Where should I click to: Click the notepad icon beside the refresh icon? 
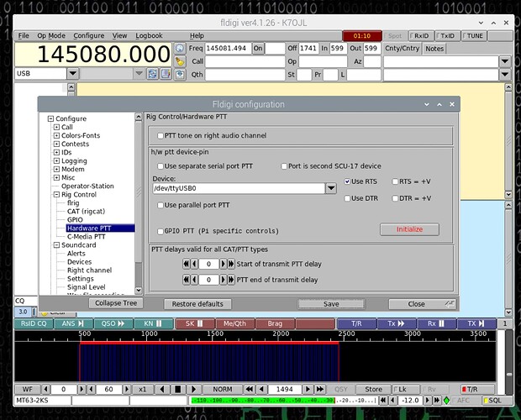point(166,74)
